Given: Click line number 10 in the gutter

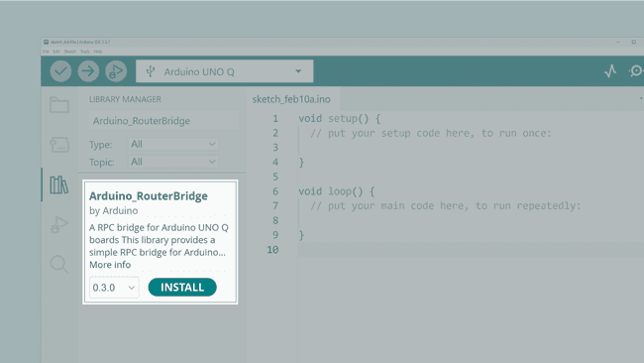Looking at the screenshot, I should tap(272, 250).
